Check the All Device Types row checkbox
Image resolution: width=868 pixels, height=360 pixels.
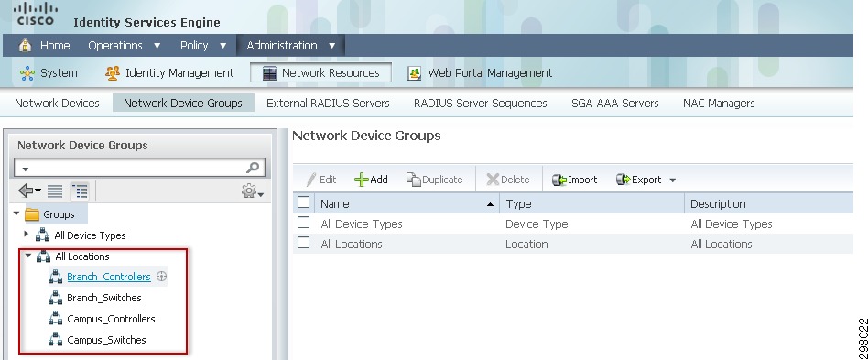(x=303, y=223)
